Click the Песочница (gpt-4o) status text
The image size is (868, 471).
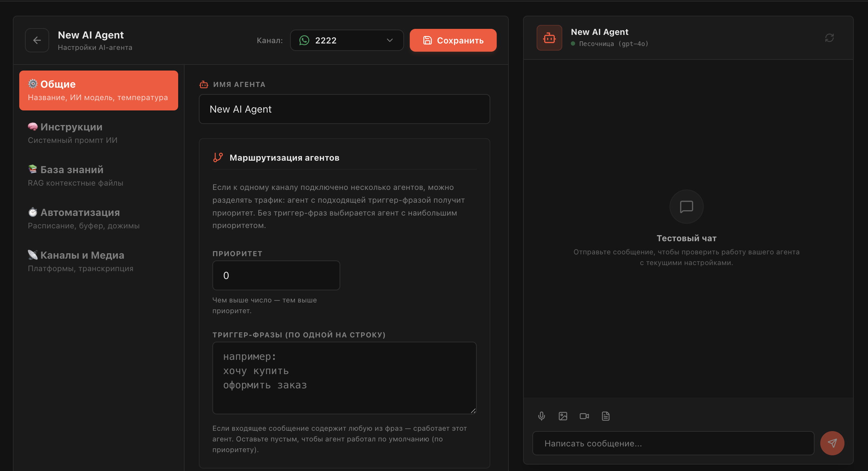coord(614,43)
